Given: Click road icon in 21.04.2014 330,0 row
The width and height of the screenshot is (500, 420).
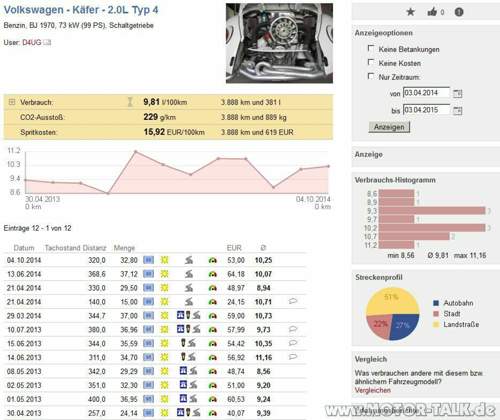Looking at the screenshot, I should pyautogui.click(x=189, y=288).
